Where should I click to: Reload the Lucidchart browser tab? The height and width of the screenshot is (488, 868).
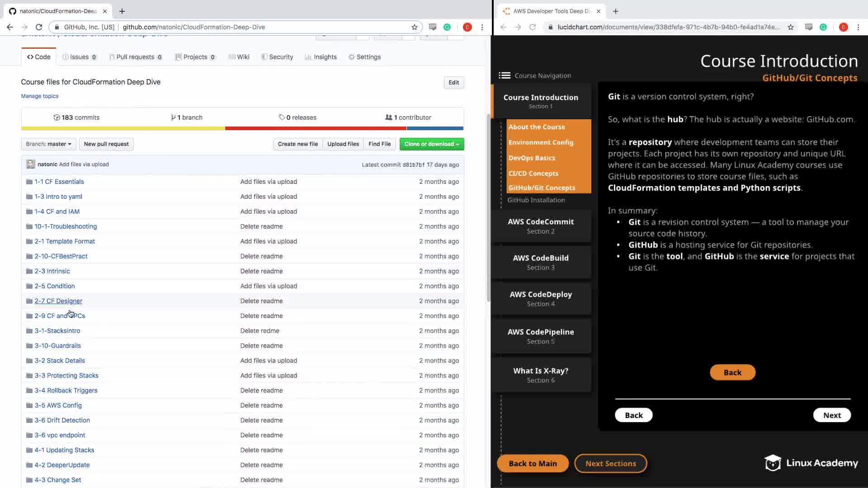pyautogui.click(x=533, y=27)
